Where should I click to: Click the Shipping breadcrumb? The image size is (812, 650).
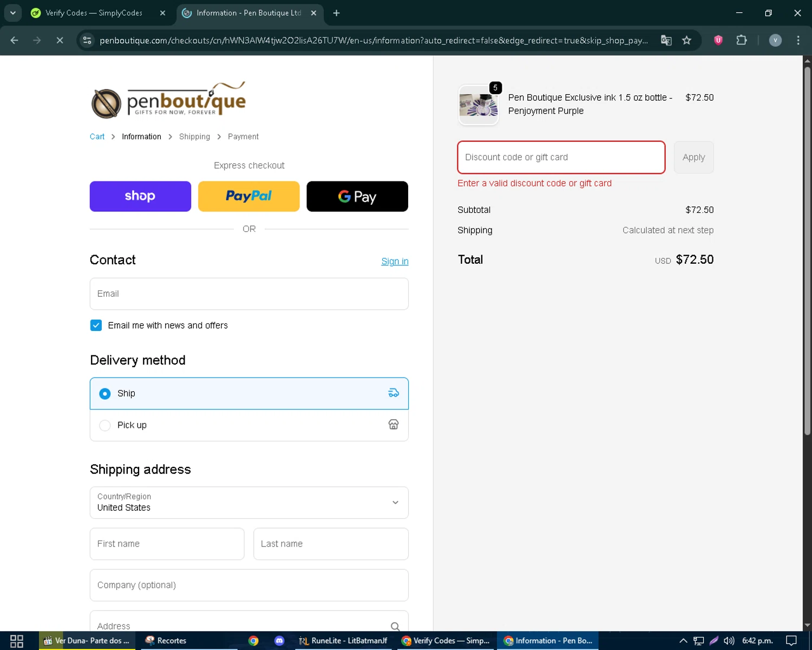194,136
